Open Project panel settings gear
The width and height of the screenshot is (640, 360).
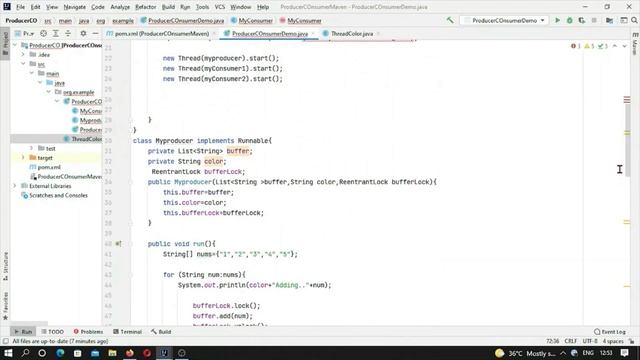(x=83, y=33)
